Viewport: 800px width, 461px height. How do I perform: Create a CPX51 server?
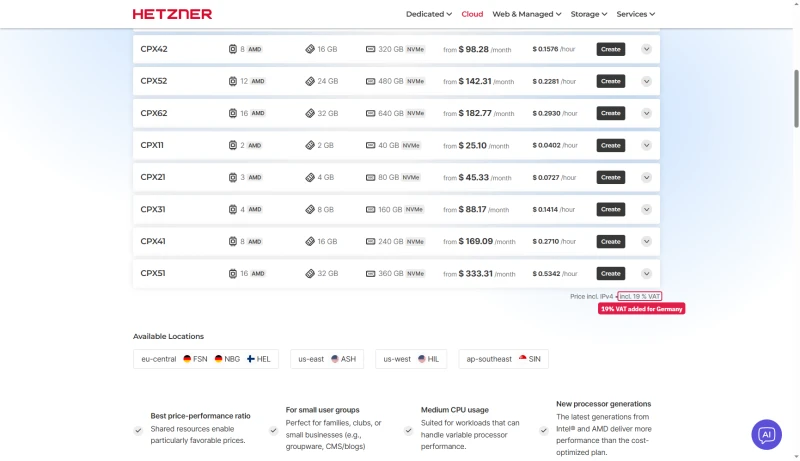click(x=611, y=274)
